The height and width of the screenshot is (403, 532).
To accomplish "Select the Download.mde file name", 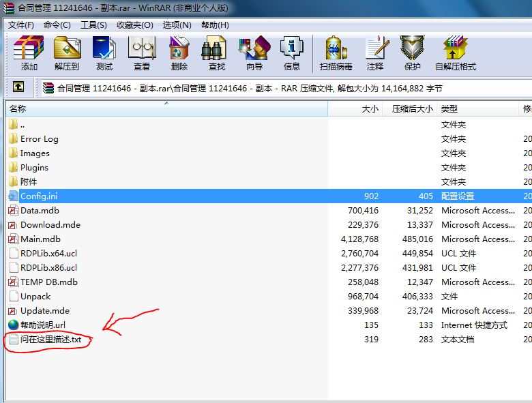I will coord(50,224).
